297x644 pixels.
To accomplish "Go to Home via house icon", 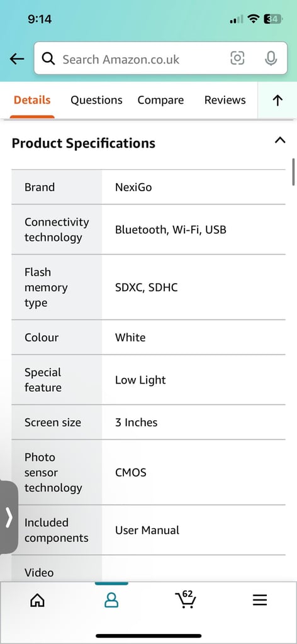I will (x=37, y=601).
